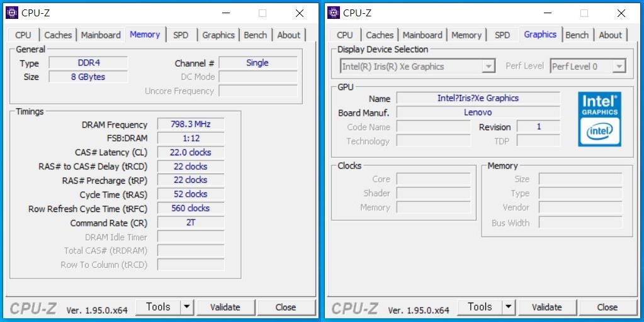Click the 'Ver. 1.95.0.x64' text in left window

pyautogui.click(x=97, y=311)
